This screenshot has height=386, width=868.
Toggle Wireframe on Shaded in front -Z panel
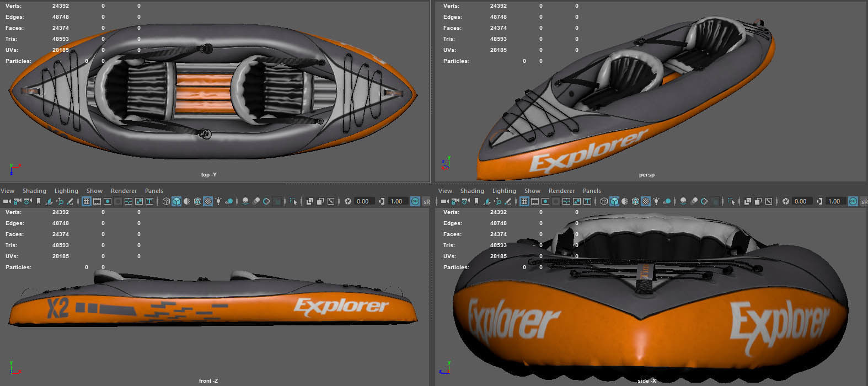coord(197,201)
